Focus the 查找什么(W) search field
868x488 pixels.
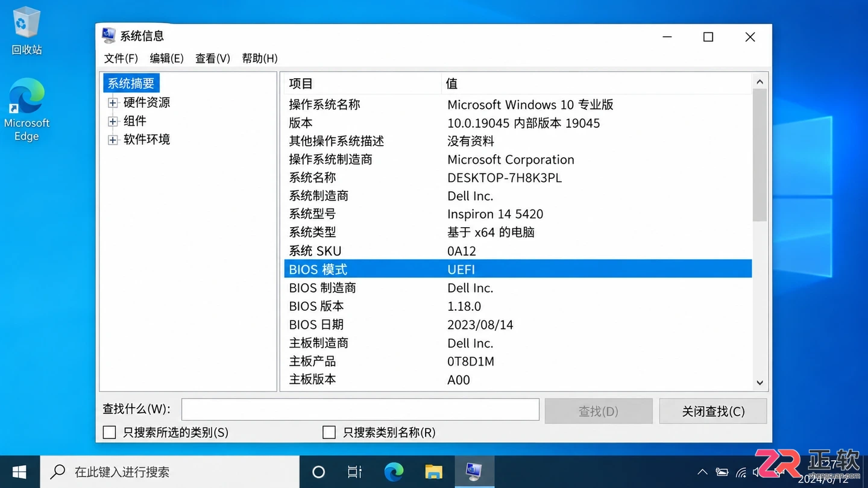click(360, 410)
